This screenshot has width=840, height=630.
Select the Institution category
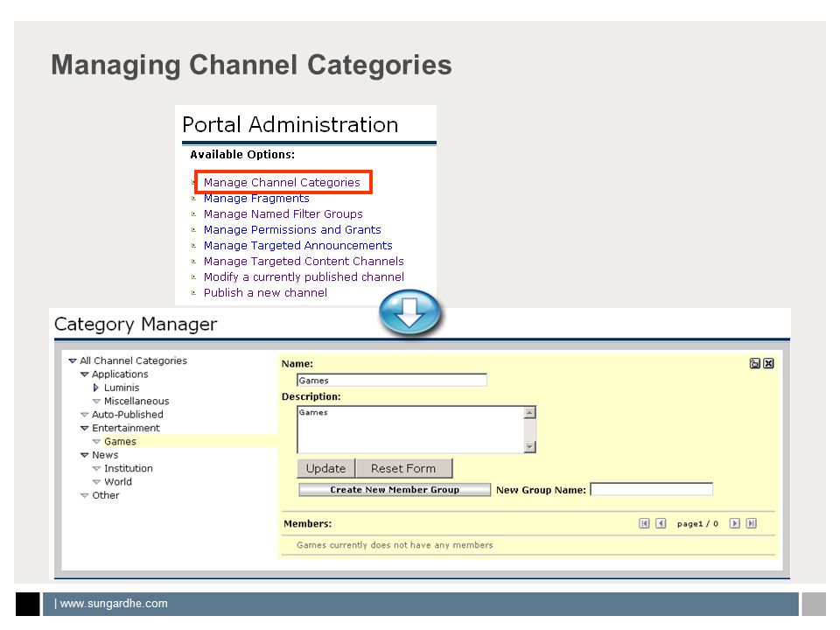pyautogui.click(x=129, y=468)
